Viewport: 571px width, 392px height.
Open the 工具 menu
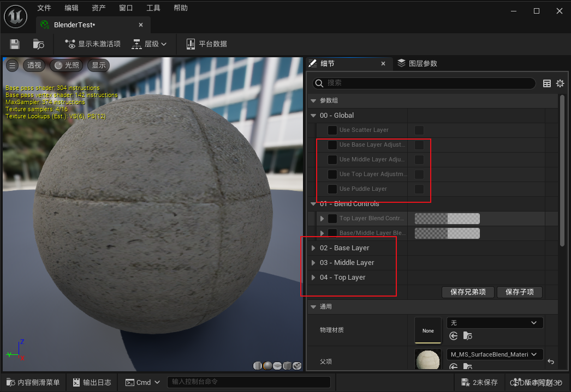(x=153, y=8)
